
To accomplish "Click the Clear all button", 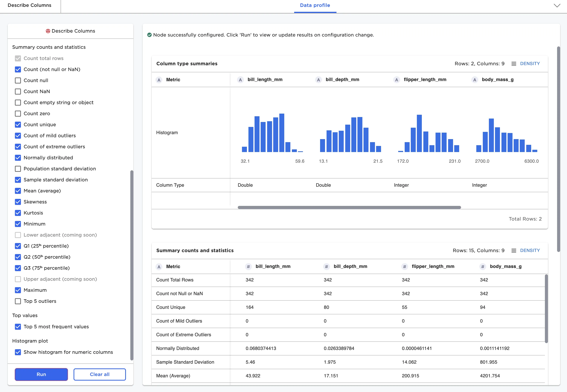I will click(100, 374).
